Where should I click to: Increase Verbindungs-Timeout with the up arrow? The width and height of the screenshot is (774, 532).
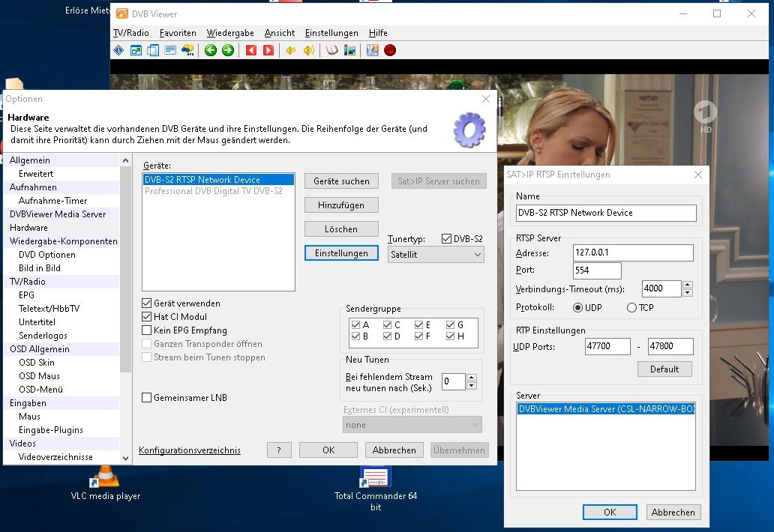tap(688, 285)
